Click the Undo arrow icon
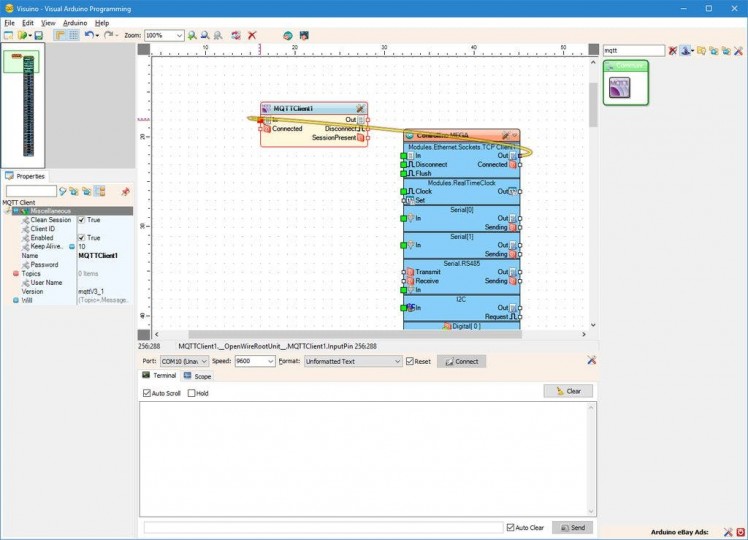This screenshot has width=748, height=540. click(89, 35)
